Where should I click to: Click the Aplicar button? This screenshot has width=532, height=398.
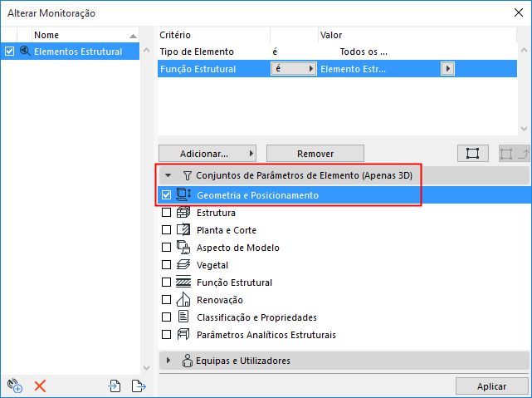tap(491, 387)
